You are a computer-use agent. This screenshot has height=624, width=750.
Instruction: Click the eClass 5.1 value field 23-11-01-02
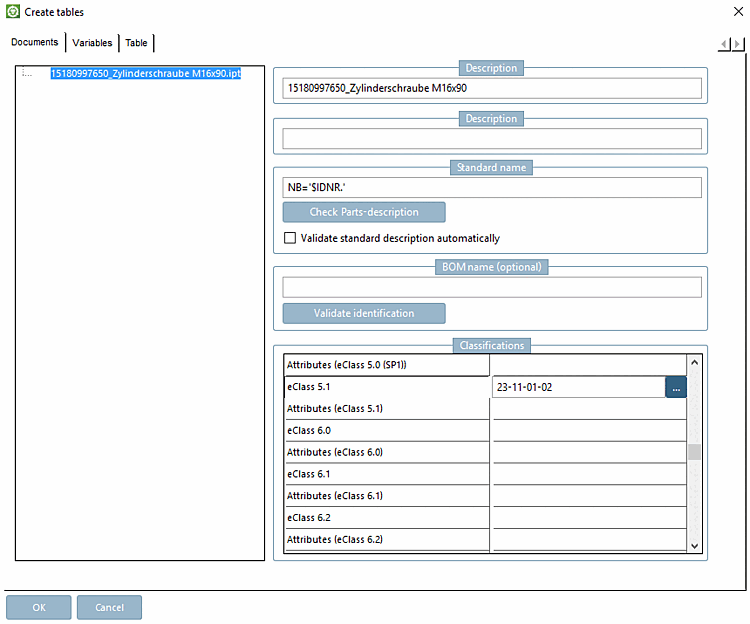pyautogui.click(x=578, y=387)
